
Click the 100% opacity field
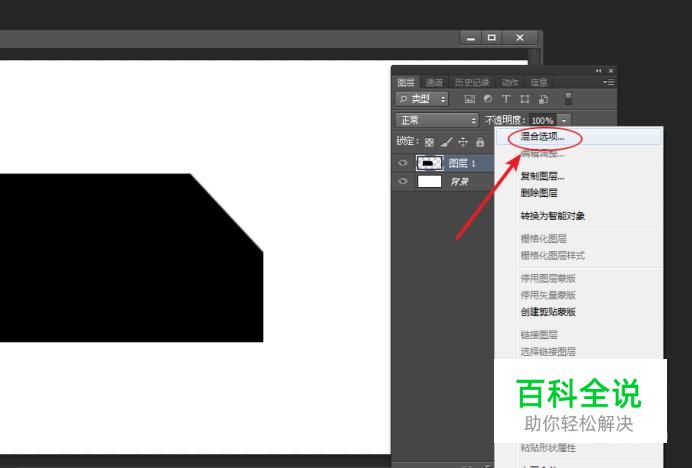coord(543,121)
